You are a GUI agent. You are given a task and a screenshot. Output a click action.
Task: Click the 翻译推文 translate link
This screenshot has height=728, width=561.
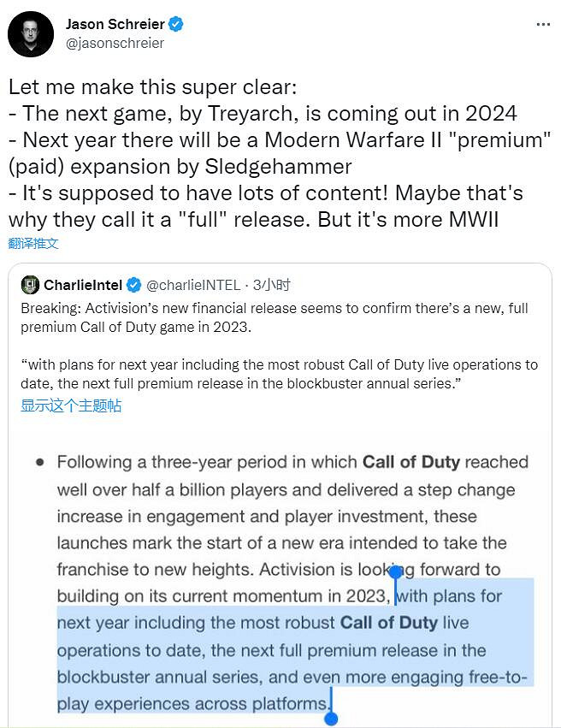[32, 246]
